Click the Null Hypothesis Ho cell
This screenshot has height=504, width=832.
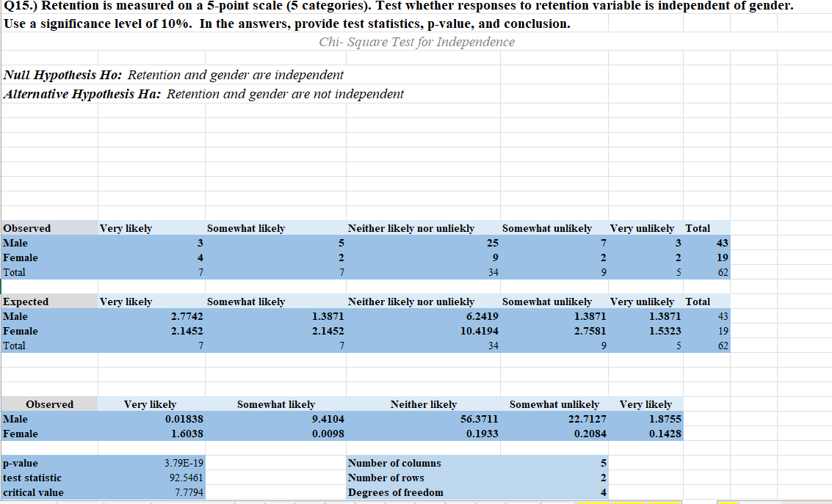coord(173,75)
